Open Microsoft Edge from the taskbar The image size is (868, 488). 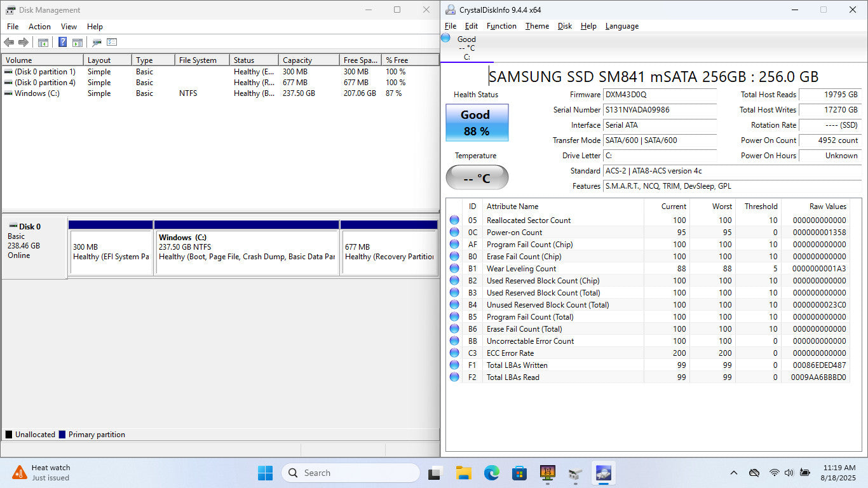pyautogui.click(x=491, y=473)
